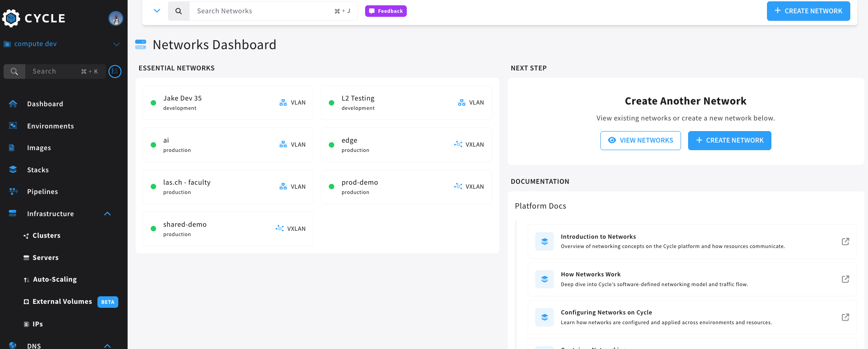Viewport: 868px width, 349px height.
Task: Select Clusters under Infrastructure
Action: (47, 236)
